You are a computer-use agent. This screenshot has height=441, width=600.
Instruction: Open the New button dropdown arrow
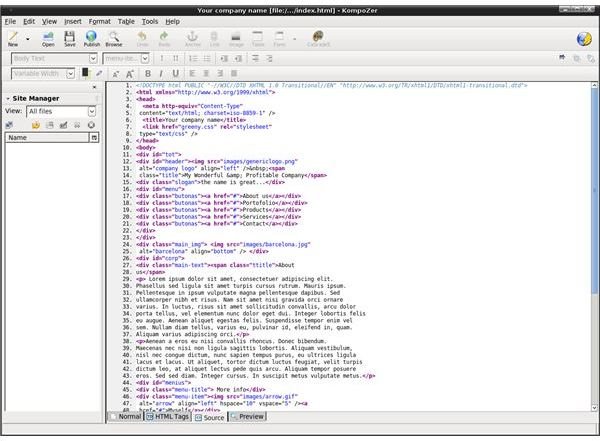pos(28,39)
